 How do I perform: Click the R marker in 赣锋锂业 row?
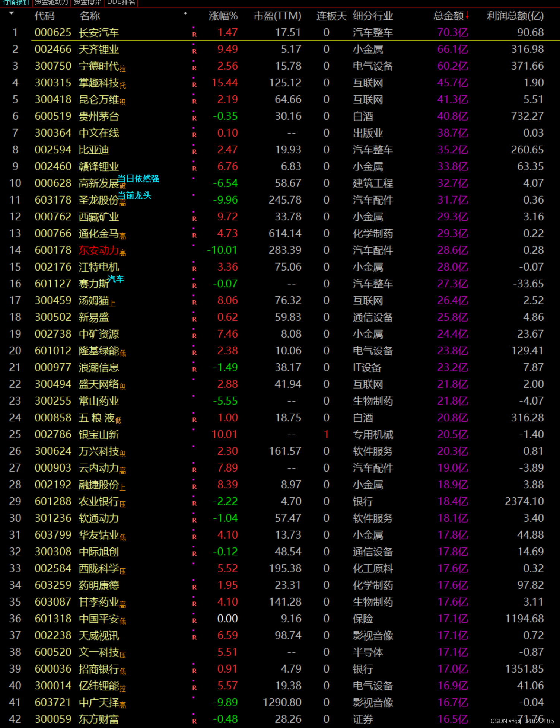pyautogui.click(x=194, y=168)
